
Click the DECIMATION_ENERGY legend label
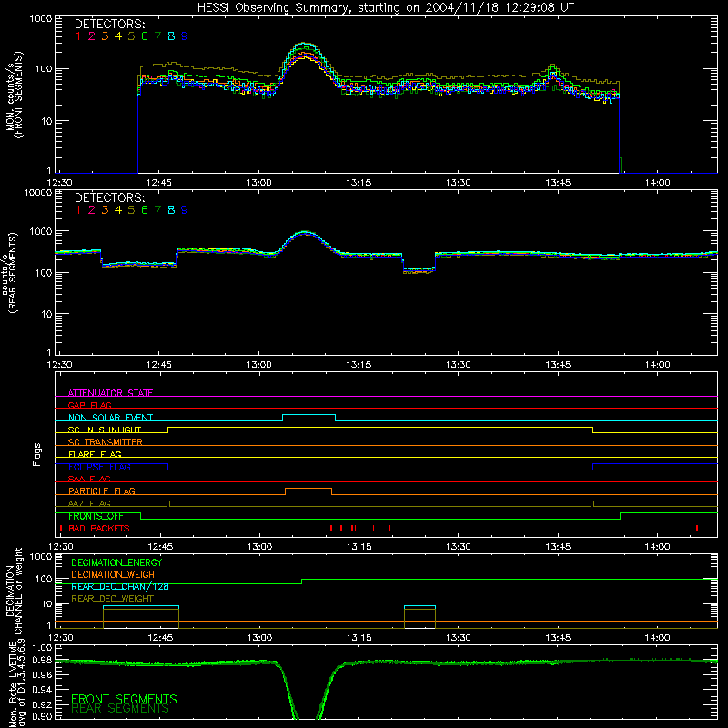click(116, 562)
